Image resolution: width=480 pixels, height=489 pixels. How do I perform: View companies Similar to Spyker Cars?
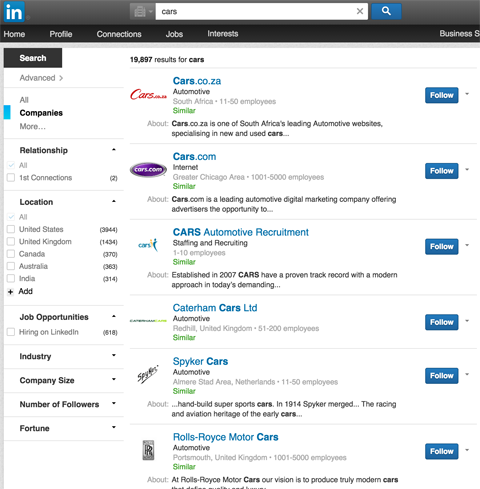coord(184,391)
